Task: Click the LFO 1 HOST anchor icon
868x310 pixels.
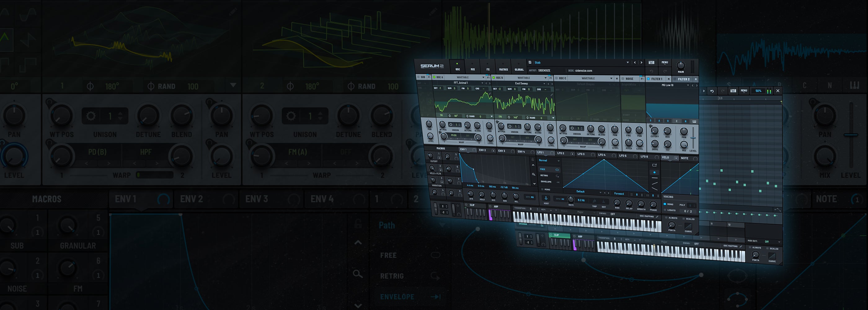Action: point(546,198)
